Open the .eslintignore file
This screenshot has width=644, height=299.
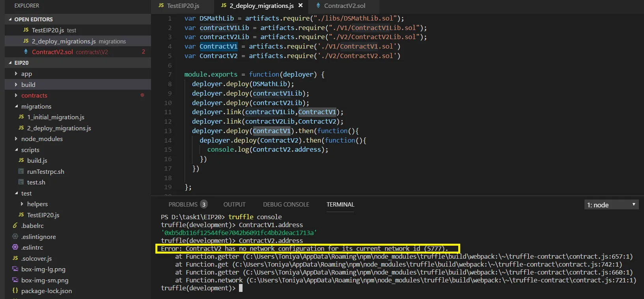coord(78,237)
